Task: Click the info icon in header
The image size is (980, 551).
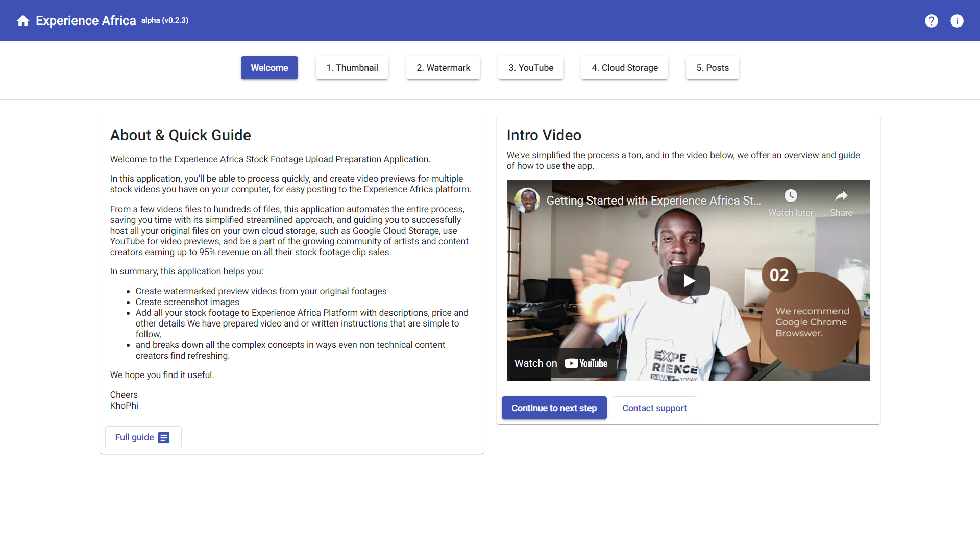Action: (x=957, y=21)
